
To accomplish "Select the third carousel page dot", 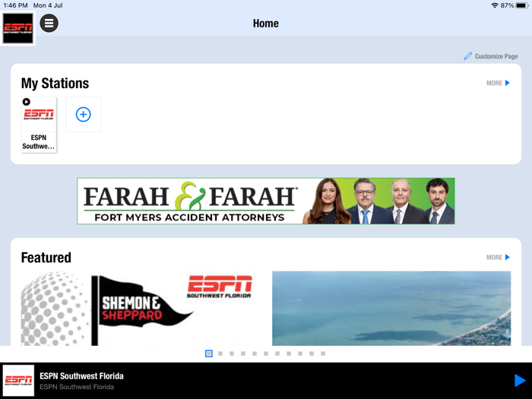I will (232, 354).
